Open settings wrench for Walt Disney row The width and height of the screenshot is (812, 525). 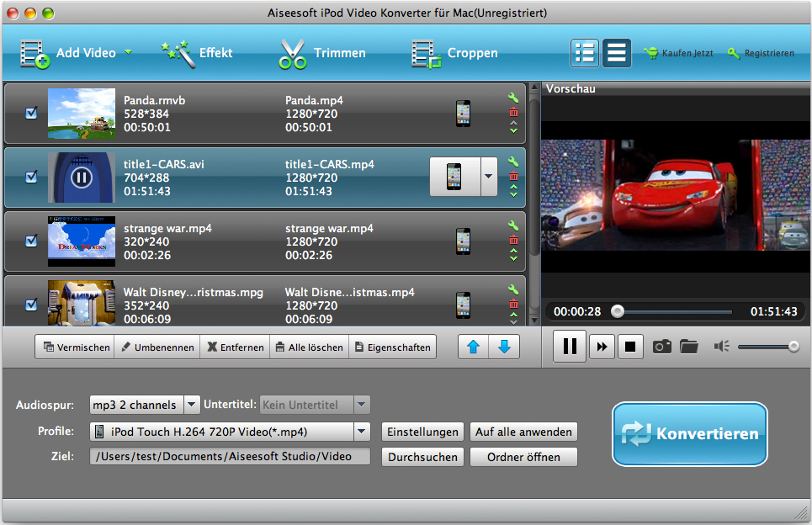513,289
